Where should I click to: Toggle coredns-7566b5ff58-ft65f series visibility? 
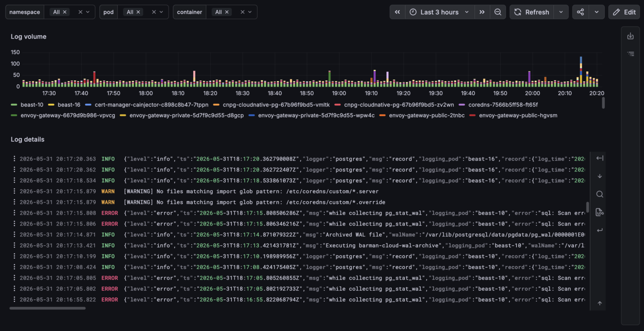[503, 105]
